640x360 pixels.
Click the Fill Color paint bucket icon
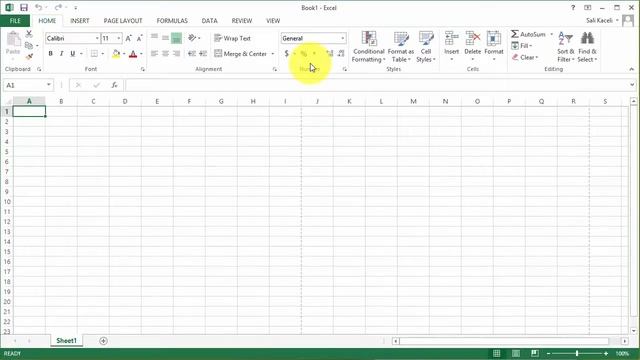(116, 54)
